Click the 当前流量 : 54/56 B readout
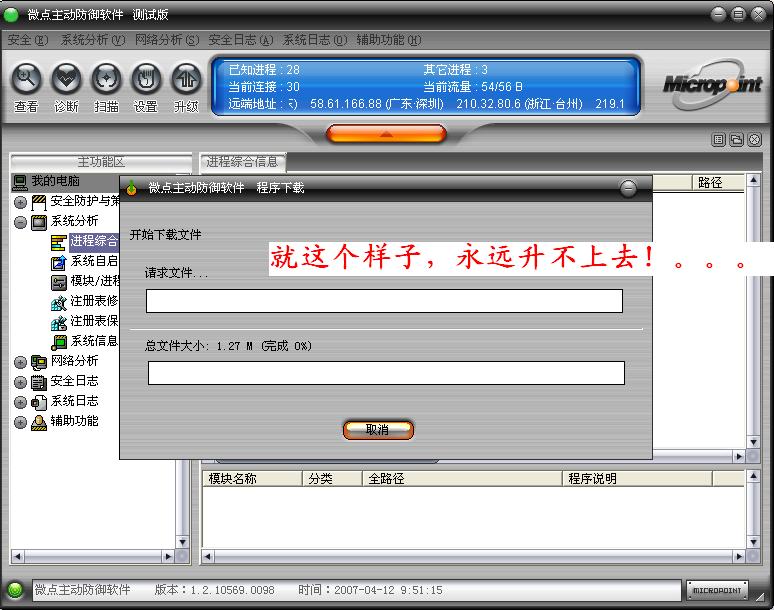Image resolution: width=774 pixels, height=610 pixels. [x=473, y=87]
